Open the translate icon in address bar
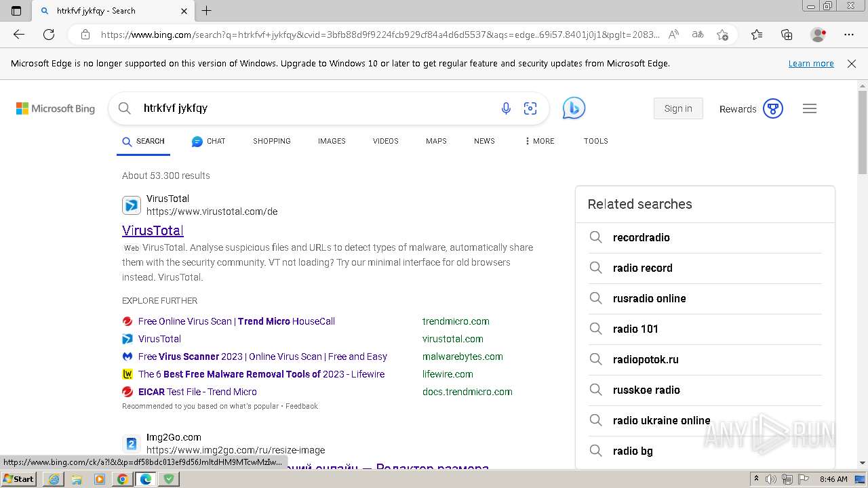This screenshot has width=868, height=488. (697, 35)
